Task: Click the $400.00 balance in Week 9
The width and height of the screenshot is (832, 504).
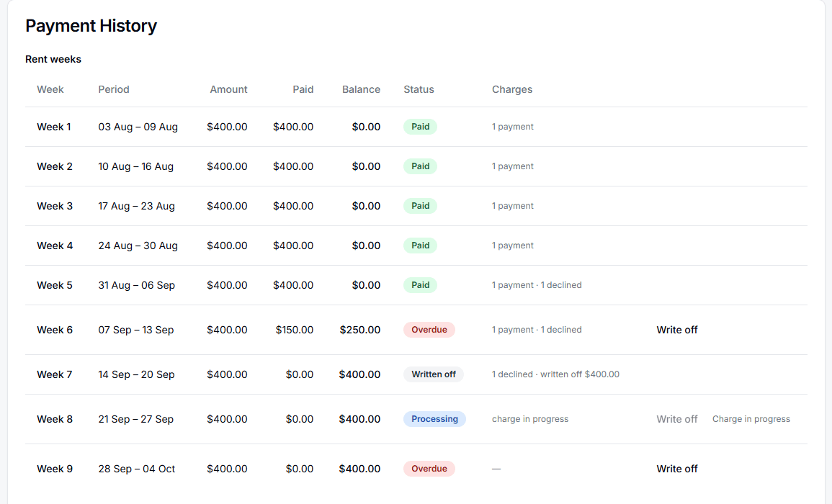Action: point(359,469)
